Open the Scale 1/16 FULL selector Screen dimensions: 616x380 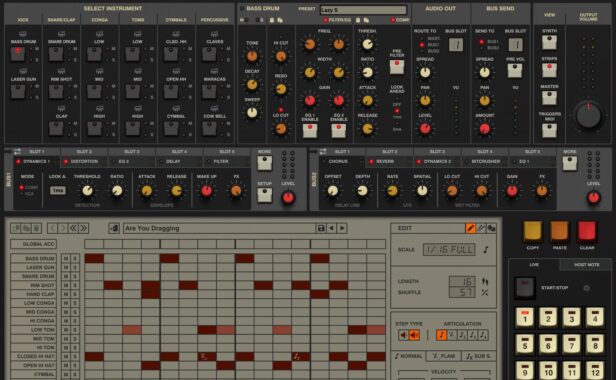click(x=449, y=250)
